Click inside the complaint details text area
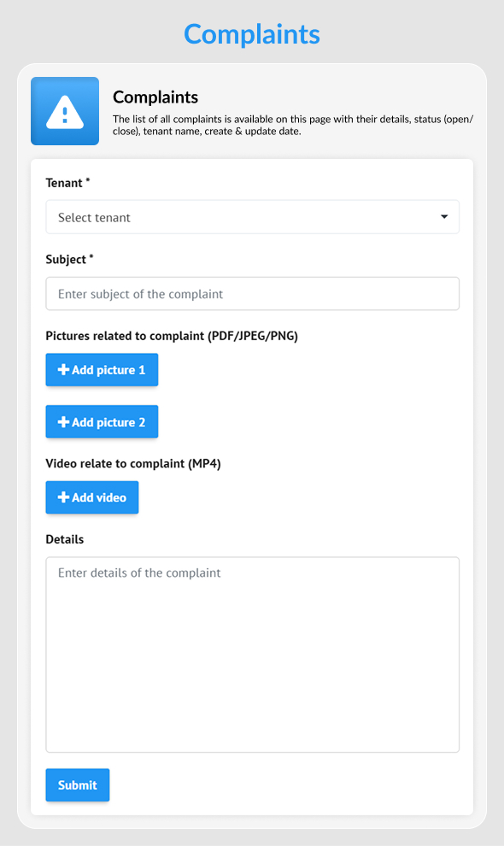This screenshot has height=846, width=504. [x=253, y=655]
